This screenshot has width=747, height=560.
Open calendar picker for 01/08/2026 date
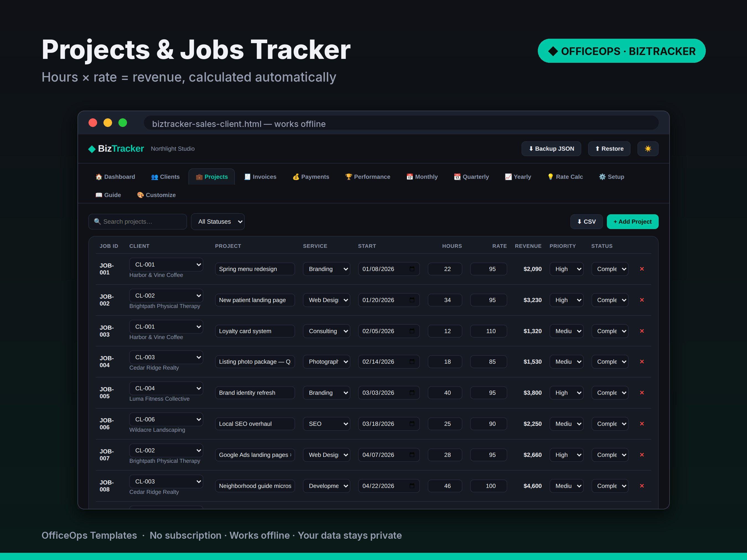[x=412, y=269]
